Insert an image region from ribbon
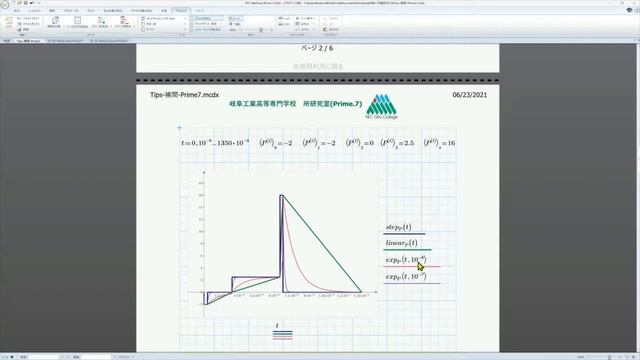The image size is (640, 360). tap(24, 29)
